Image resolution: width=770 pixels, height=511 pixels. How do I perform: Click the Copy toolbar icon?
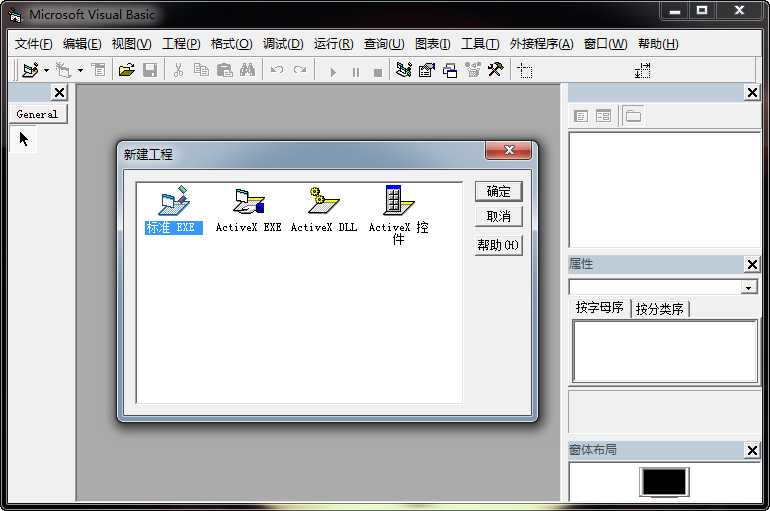pyautogui.click(x=201, y=70)
